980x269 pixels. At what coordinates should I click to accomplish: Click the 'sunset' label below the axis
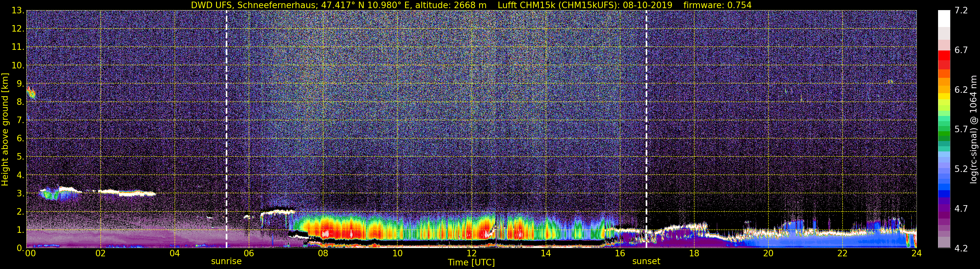pos(646,261)
